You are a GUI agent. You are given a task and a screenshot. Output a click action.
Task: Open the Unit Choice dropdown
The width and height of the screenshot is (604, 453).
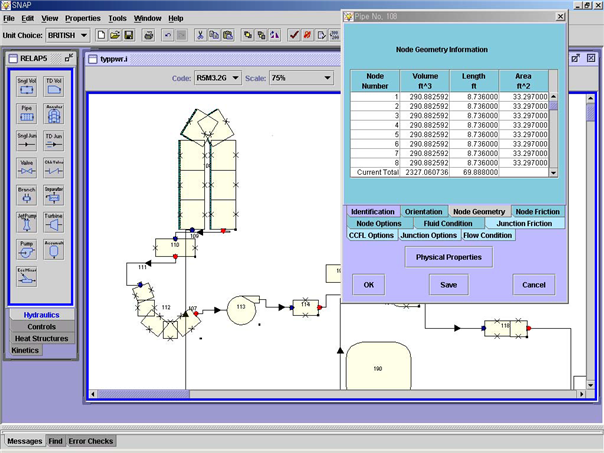click(x=68, y=35)
